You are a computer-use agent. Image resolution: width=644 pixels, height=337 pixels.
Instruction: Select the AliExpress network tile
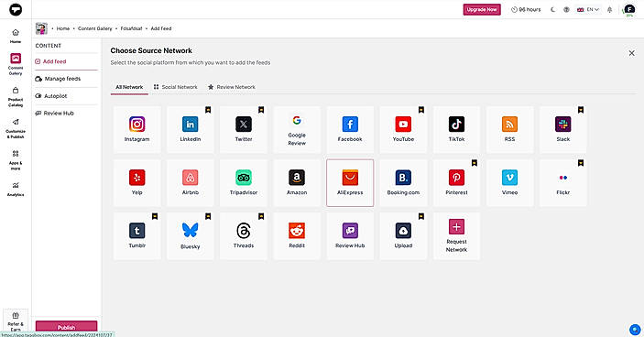click(350, 182)
